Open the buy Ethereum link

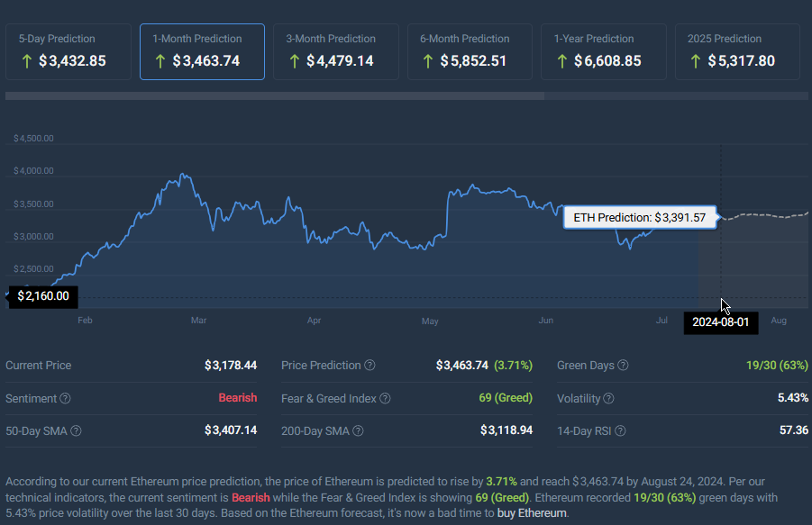click(x=532, y=513)
